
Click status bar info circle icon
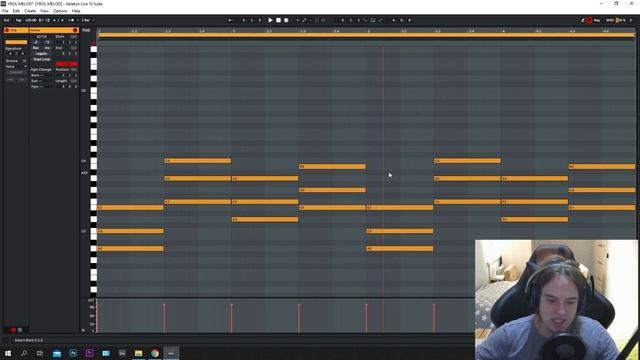[6, 340]
